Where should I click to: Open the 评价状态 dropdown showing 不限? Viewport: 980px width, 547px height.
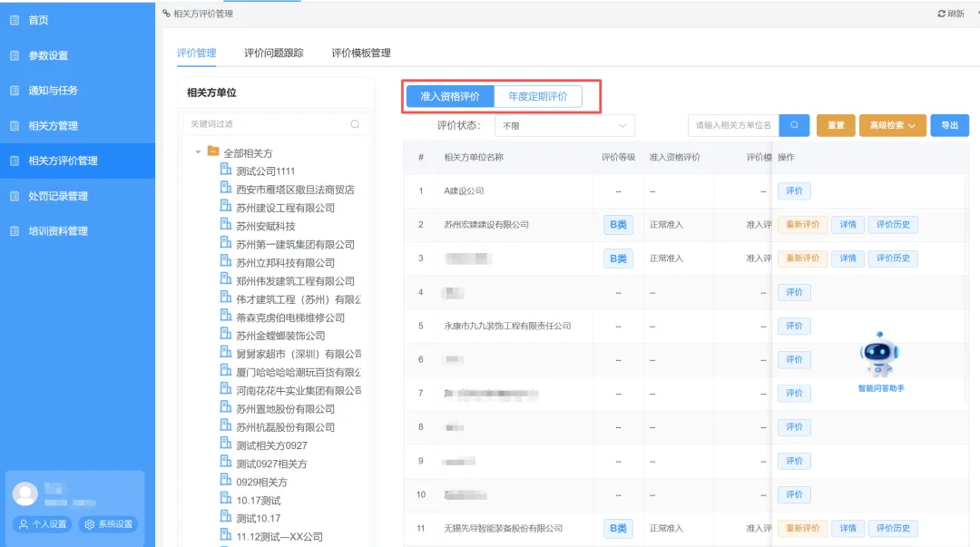click(x=564, y=126)
